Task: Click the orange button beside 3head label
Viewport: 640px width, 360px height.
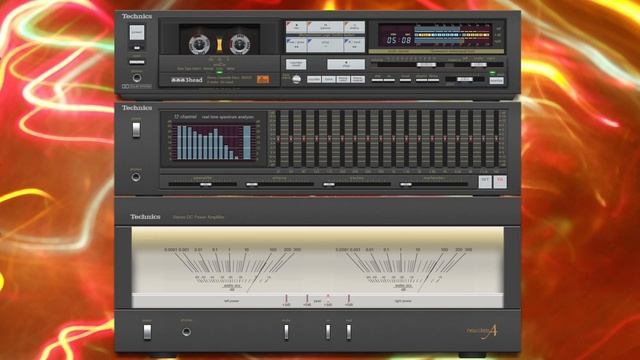Action: tap(263, 79)
